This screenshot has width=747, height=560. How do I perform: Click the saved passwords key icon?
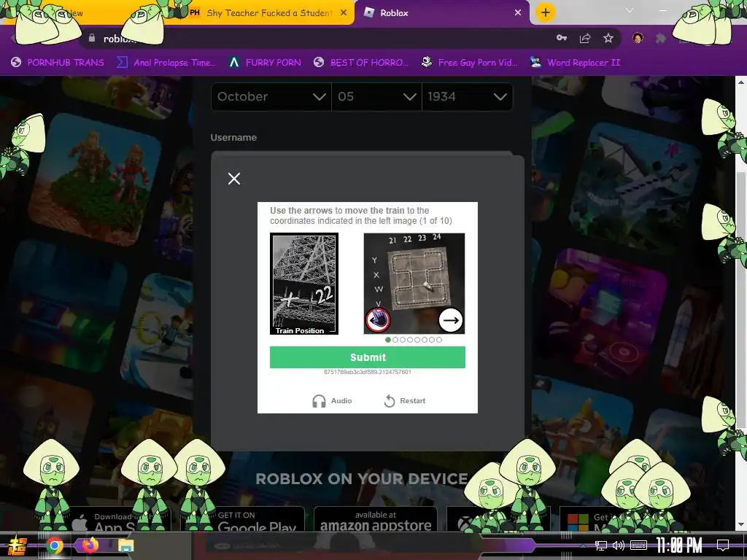click(x=562, y=38)
